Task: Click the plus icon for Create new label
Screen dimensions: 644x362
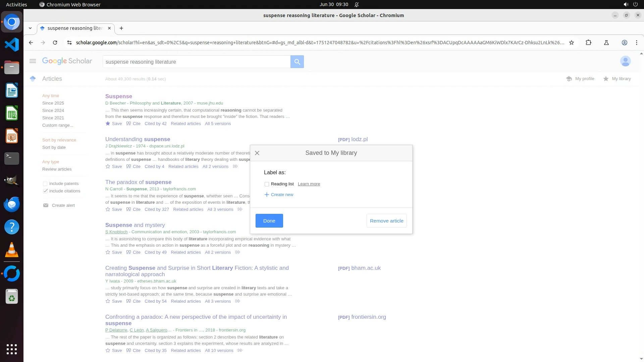Action: click(x=267, y=195)
